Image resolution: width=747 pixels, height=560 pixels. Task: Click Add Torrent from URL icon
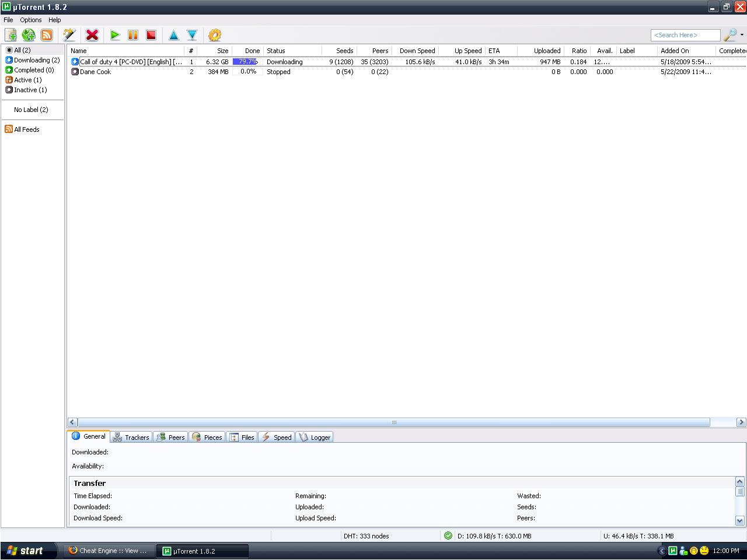pos(29,35)
